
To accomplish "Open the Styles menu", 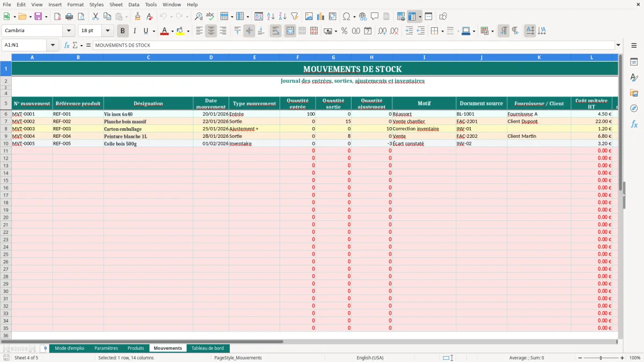I will coord(97,4).
